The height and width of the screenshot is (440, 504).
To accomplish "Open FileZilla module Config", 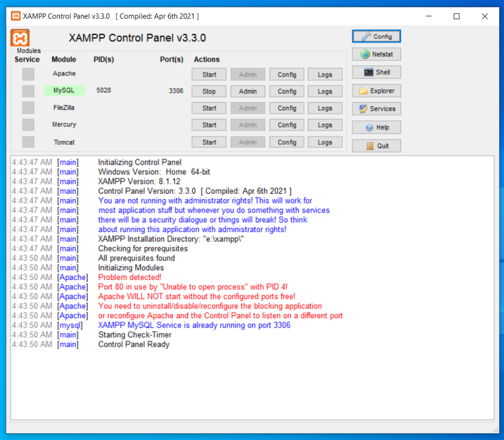I will coord(287,108).
